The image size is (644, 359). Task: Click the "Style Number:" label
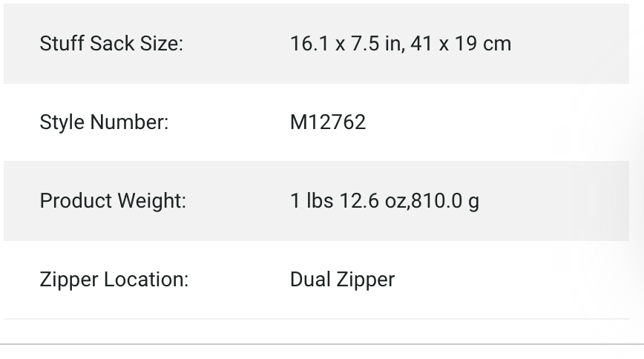pos(104,122)
